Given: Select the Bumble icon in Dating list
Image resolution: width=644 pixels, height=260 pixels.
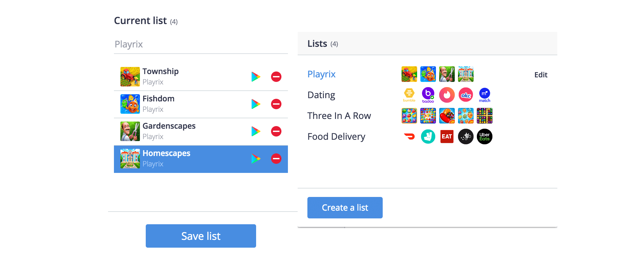Looking at the screenshot, I should (409, 95).
